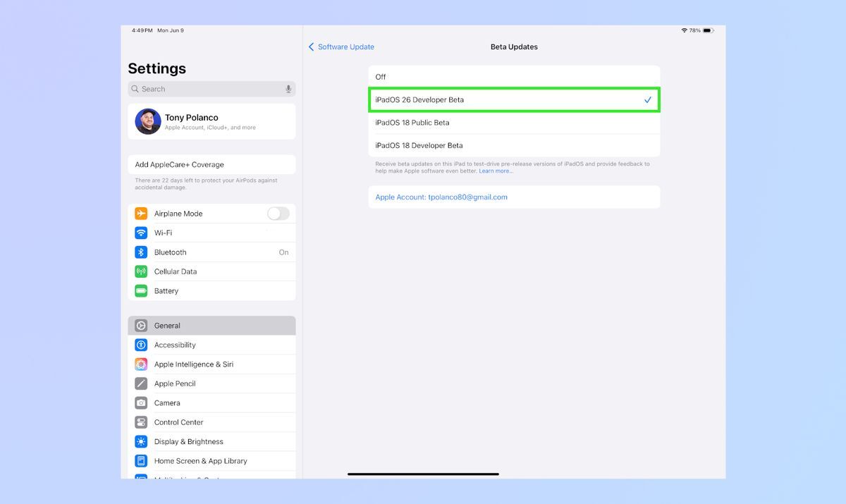Tap the home indicator bar
This screenshot has height=504, width=846.
point(423,474)
